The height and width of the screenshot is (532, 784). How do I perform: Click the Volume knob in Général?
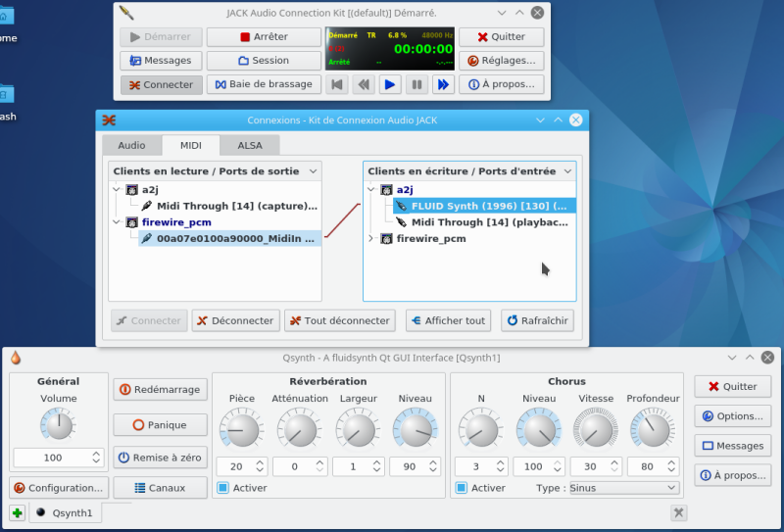59,425
